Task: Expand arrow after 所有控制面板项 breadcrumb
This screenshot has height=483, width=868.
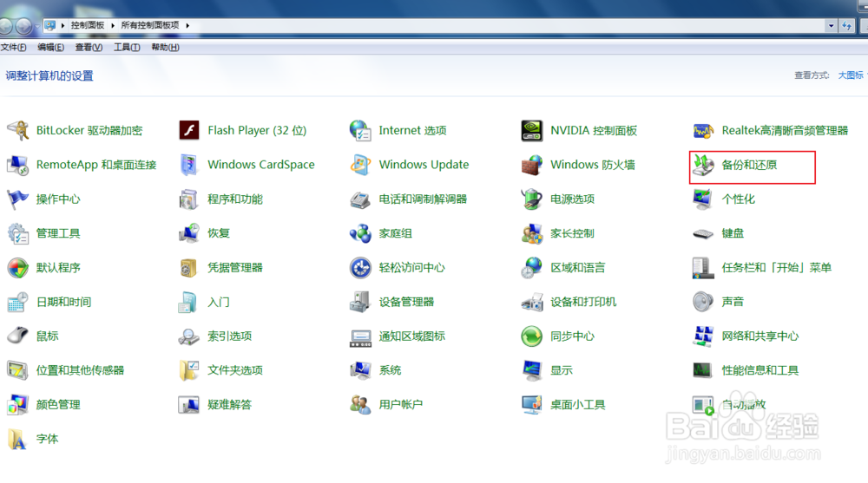Action: pos(187,25)
